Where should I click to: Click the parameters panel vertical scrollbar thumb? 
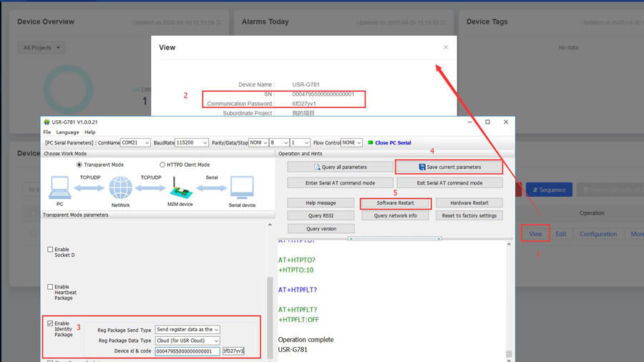(x=270, y=316)
